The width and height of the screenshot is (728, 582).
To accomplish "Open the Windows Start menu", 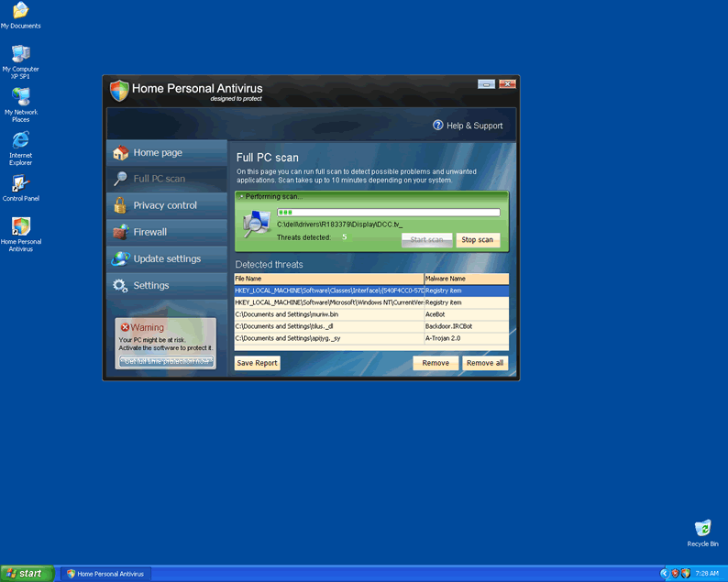I will [x=27, y=574].
